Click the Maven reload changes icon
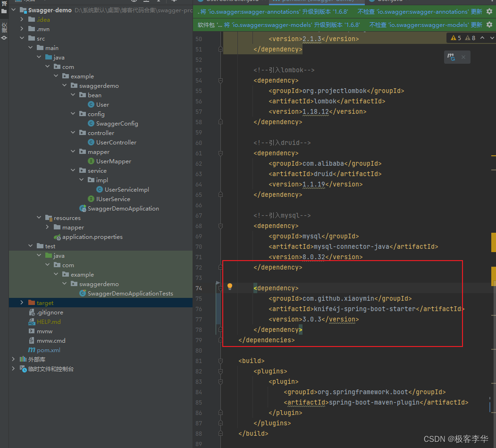The height and width of the screenshot is (448, 496). click(x=451, y=57)
